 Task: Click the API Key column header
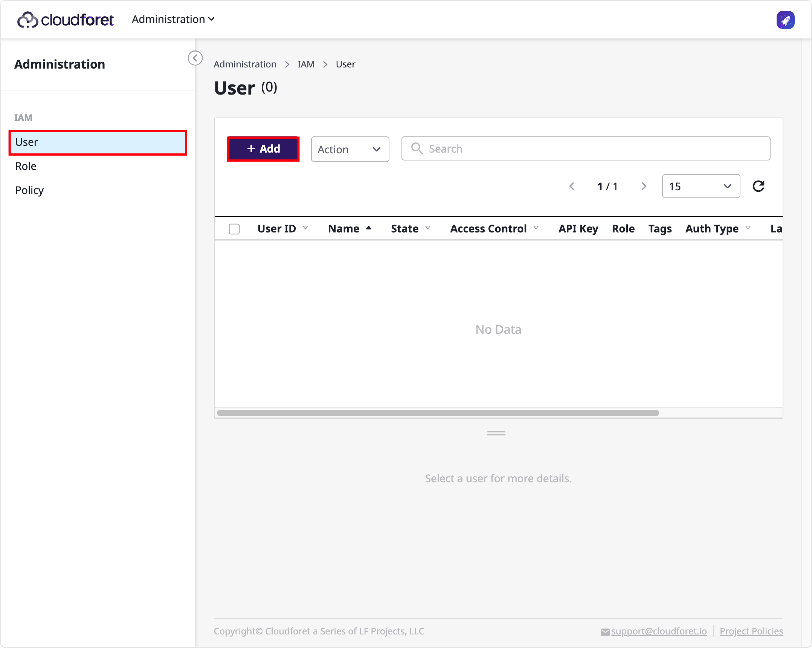[x=578, y=229]
